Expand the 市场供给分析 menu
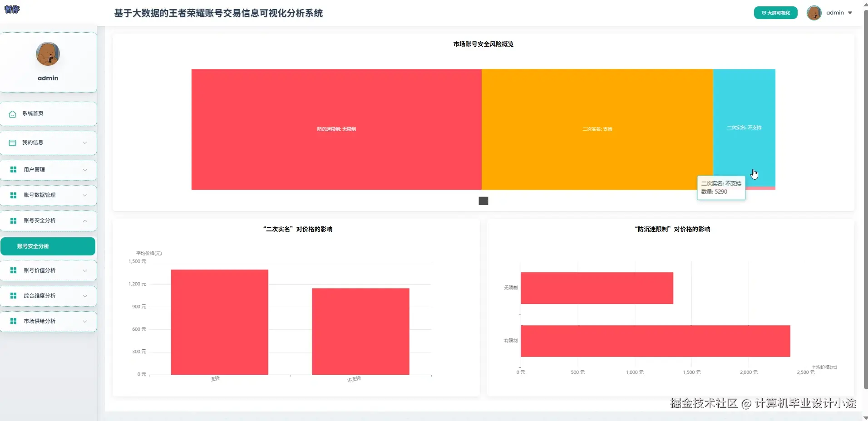The height and width of the screenshot is (421, 868). [x=48, y=321]
